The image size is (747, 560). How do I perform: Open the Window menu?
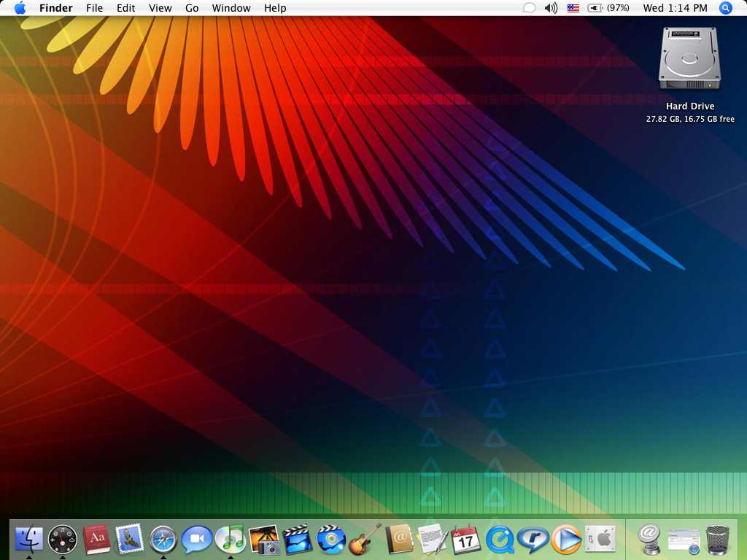click(x=231, y=8)
